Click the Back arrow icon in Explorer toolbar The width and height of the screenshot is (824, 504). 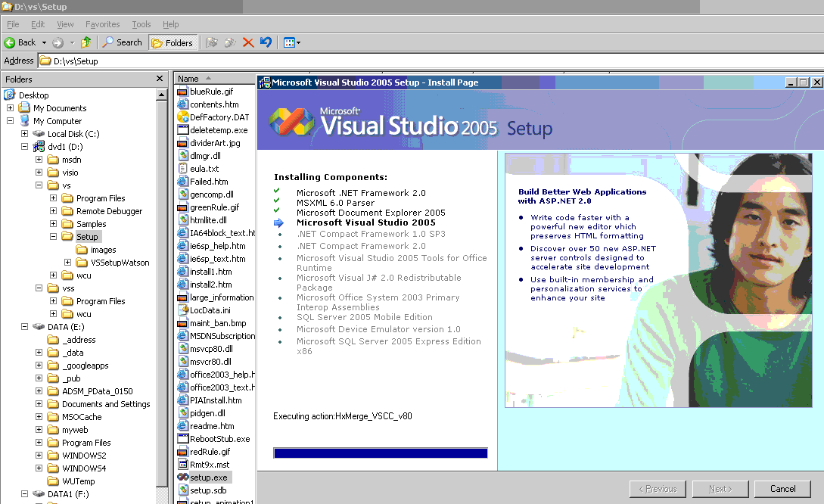coord(10,42)
